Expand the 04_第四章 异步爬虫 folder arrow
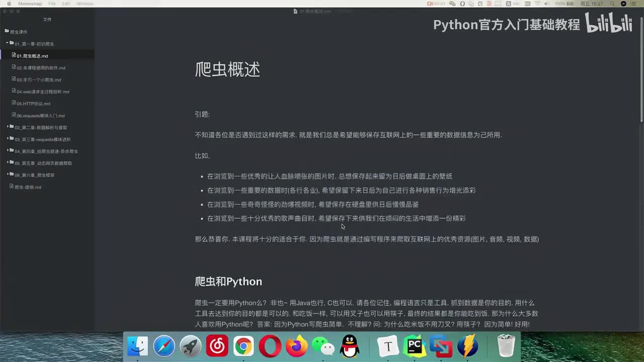The height and width of the screenshot is (362, 644). [x=8, y=150]
